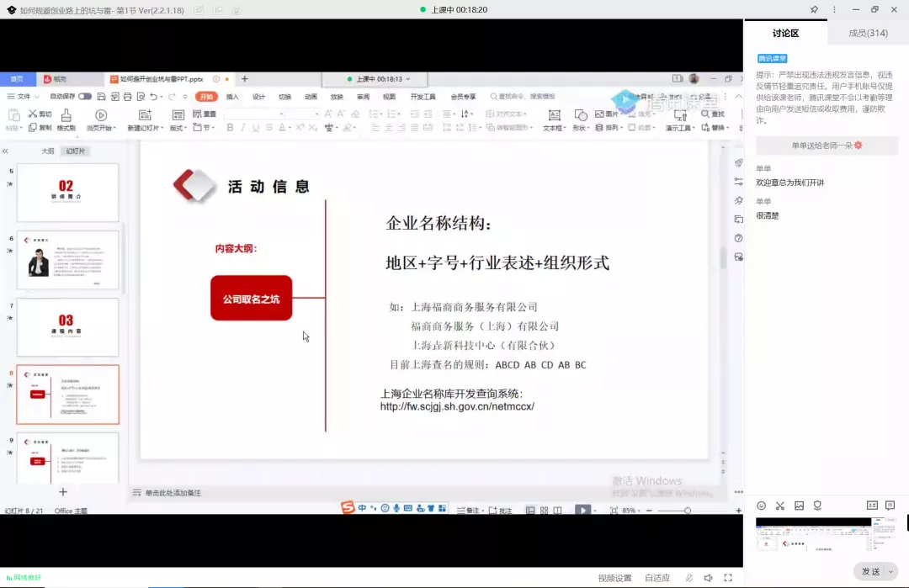Pin the classroom window with the pin icon
The image size is (909, 588).
point(814,9)
